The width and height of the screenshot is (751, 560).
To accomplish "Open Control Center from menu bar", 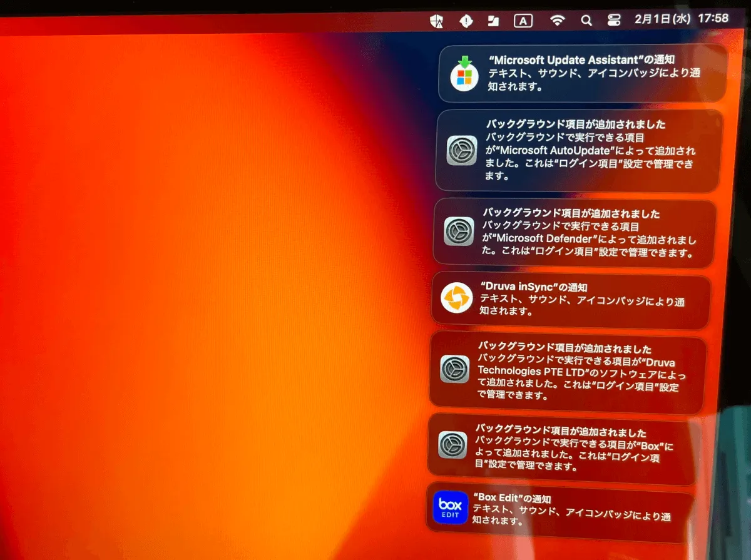I will [x=614, y=20].
